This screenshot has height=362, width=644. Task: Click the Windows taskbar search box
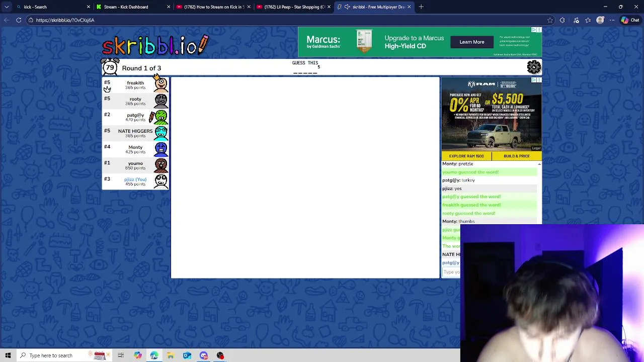coord(64,355)
